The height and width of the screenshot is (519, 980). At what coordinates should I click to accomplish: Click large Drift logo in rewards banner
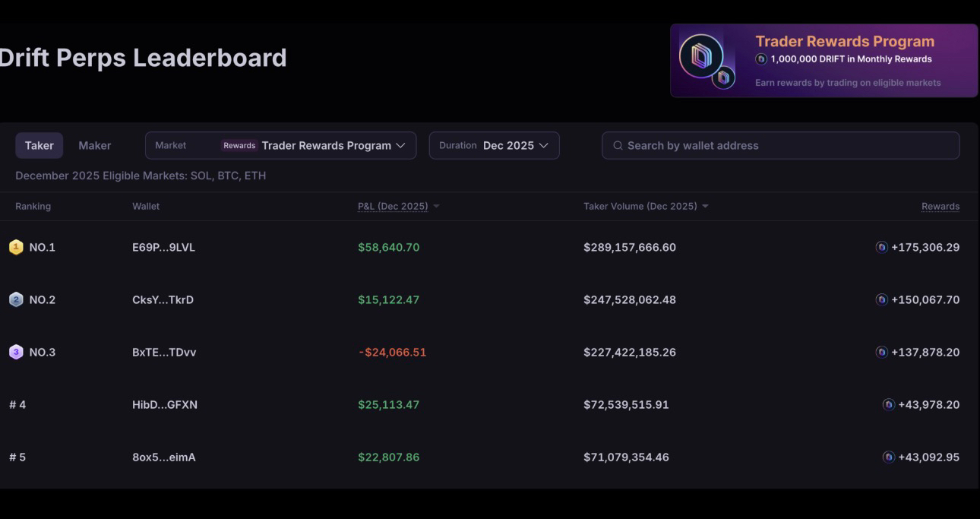[700, 55]
